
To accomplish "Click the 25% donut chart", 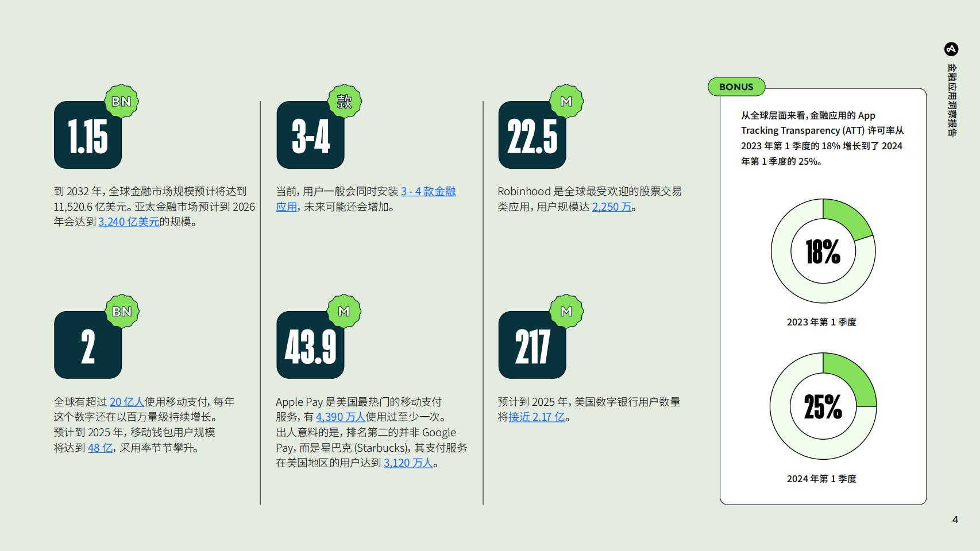I will 823,406.
